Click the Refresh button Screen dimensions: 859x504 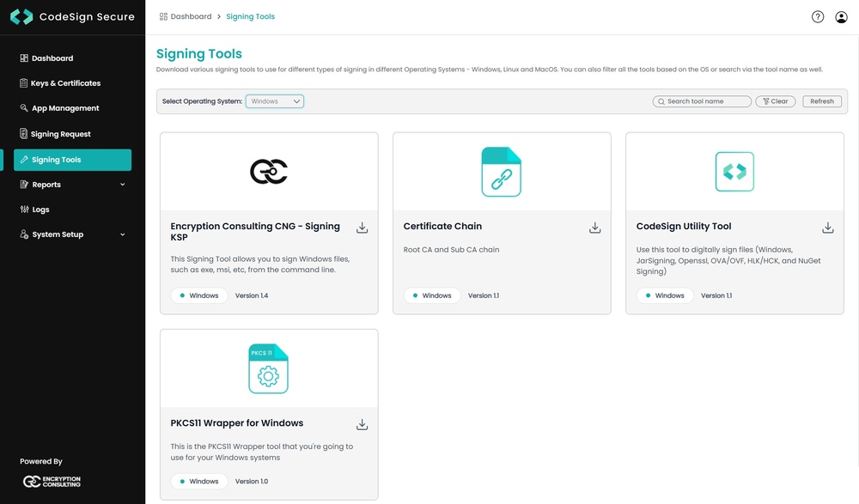coord(822,101)
